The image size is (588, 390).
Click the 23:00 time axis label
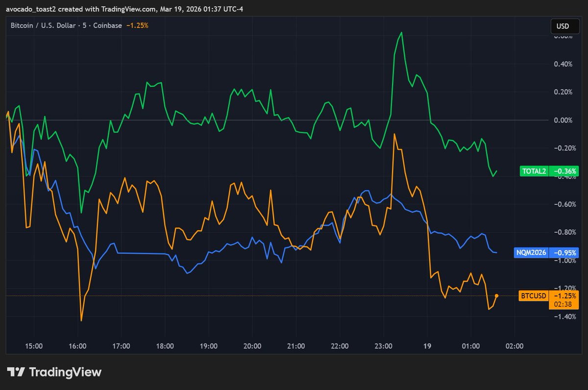(x=383, y=346)
